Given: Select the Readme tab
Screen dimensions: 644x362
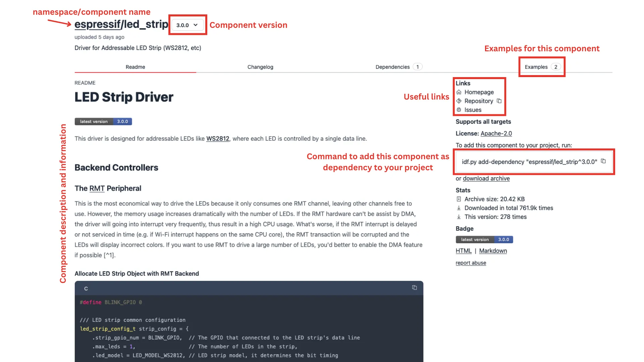Looking at the screenshot, I should coord(135,67).
